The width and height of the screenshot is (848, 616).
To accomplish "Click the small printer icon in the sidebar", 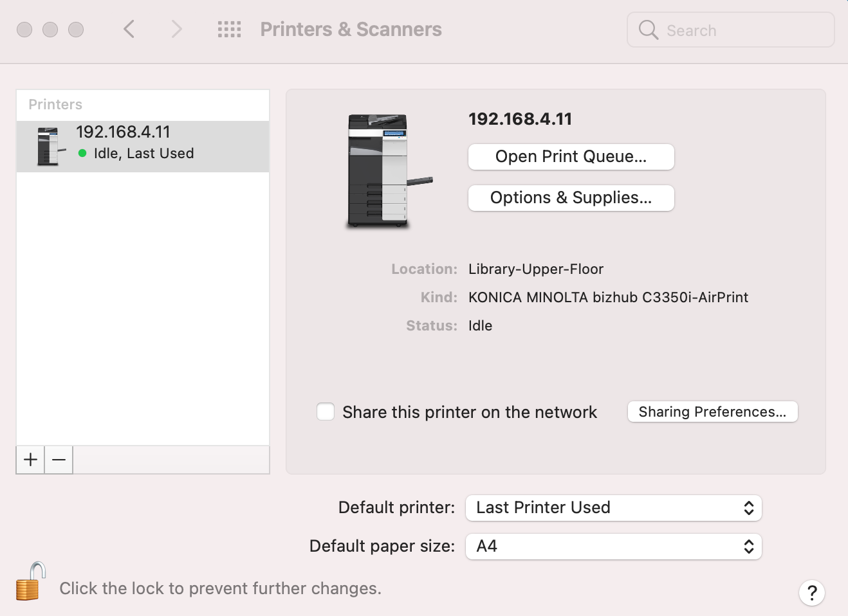I will tap(50, 147).
